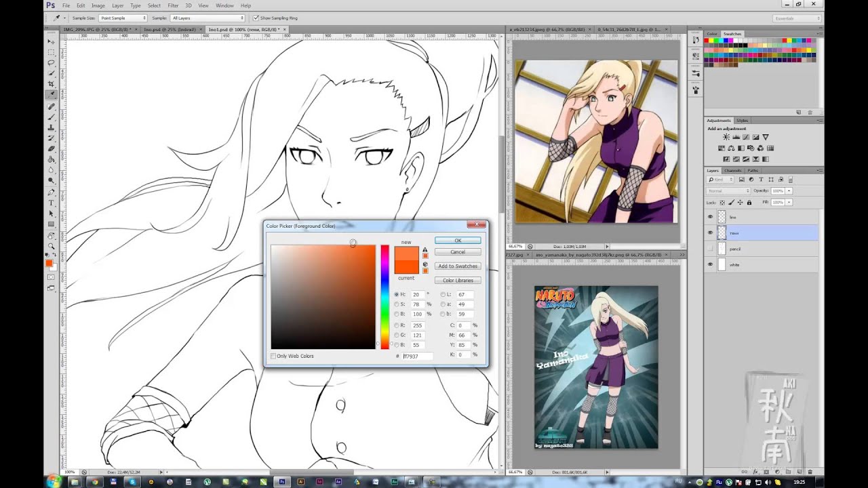
Task: Open layer blend mode 'Normal' dropdown
Action: pyautogui.click(x=729, y=191)
